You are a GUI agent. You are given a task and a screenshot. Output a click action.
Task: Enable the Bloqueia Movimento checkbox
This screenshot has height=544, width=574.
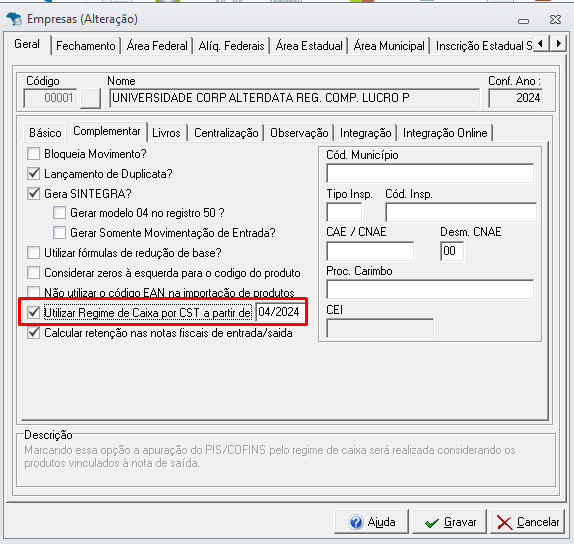point(34,154)
